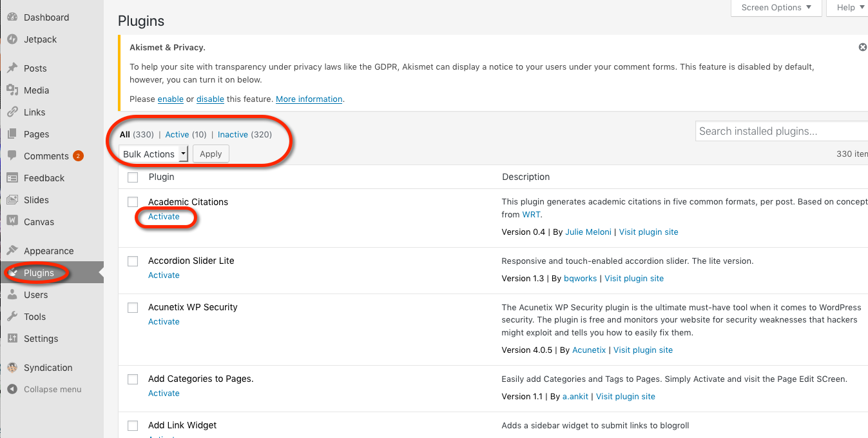Image resolution: width=868 pixels, height=438 pixels.
Task: Filter by Inactive (320) plugins
Action: (245, 135)
